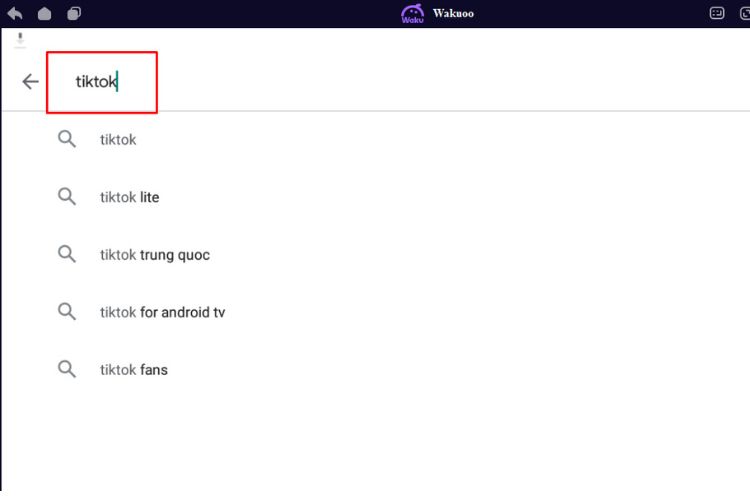This screenshot has height=500, width=750.
Task: Click the Wakuoo logo icon
Action: click(412, 13)
